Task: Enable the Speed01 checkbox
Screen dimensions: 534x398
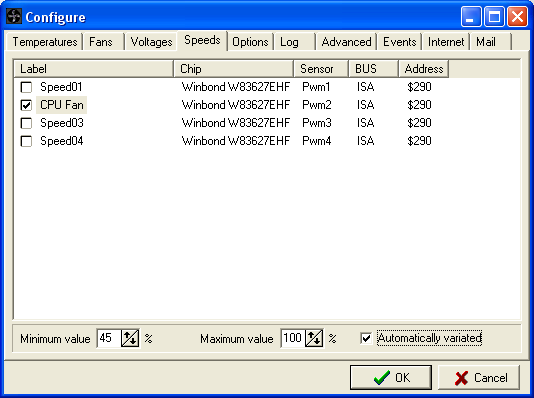Action: (26, 87)
